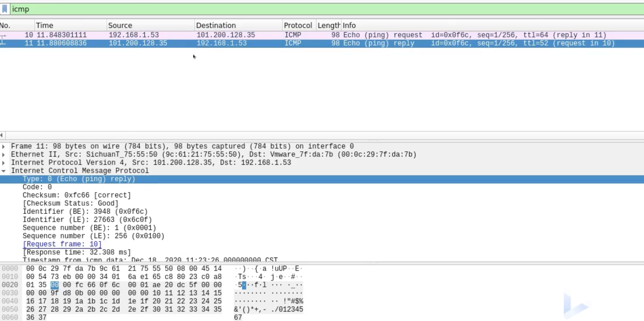Click destination 101.200.128.35 in packet 10

pyautogui.click(x=226, y=35)
